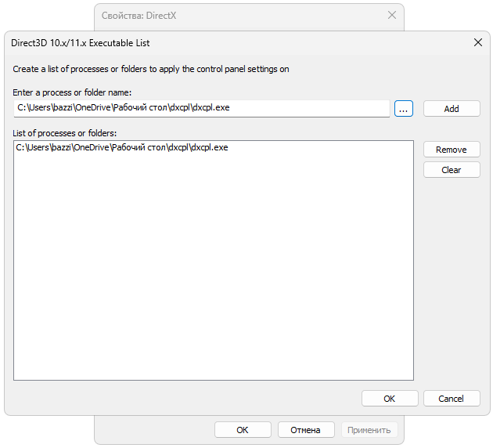
Task: Confirm with OK in Executable List dialog
Action: (390, 399)
